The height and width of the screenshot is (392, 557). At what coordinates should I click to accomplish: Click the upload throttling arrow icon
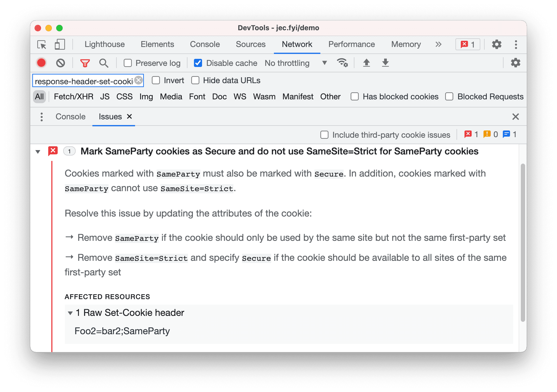click(365, 63)
